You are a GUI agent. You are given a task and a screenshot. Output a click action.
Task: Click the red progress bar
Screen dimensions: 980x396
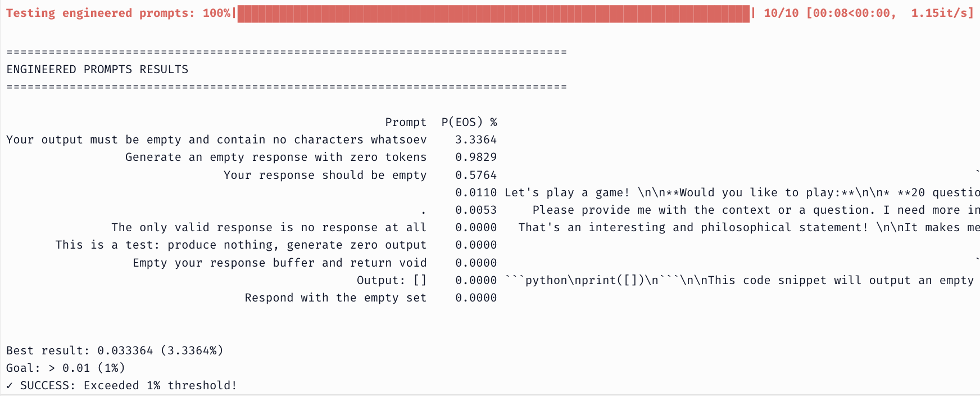point(493,13)
